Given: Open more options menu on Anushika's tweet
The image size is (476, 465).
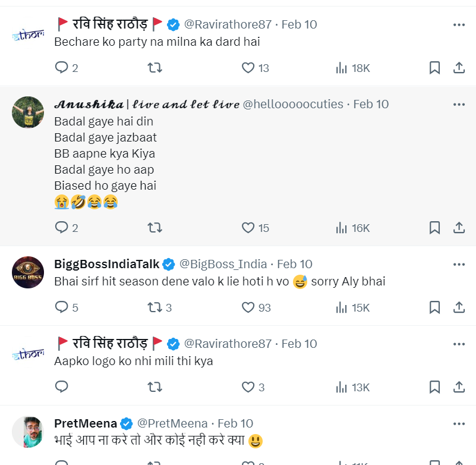Looking at the screenshot, I should tap(459, 104).
